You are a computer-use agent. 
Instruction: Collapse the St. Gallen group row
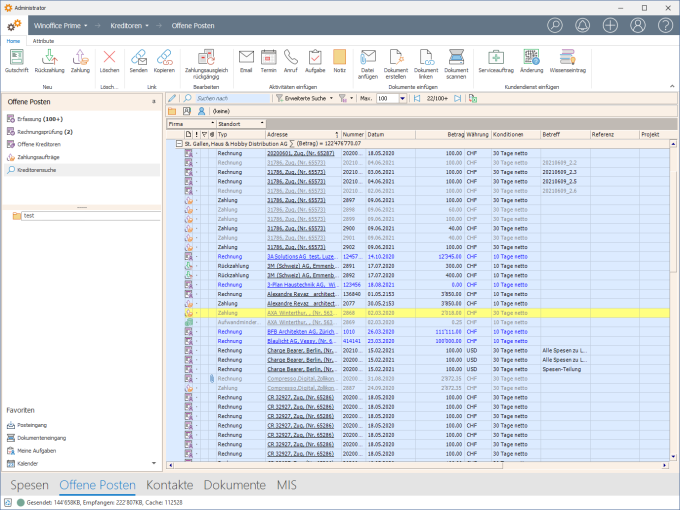pyautogui.click(x=178, y=144)
